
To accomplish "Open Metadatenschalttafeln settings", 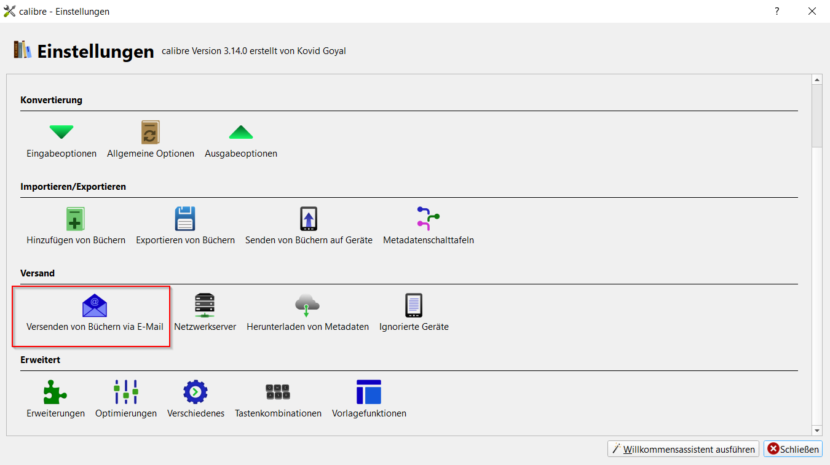I will pyautogui.click(x=428, y=227).
